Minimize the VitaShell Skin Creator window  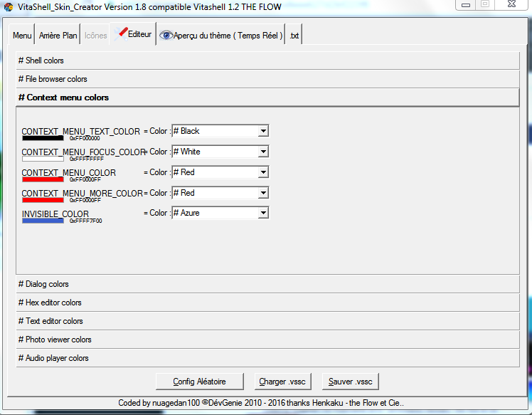pos(466,5)
